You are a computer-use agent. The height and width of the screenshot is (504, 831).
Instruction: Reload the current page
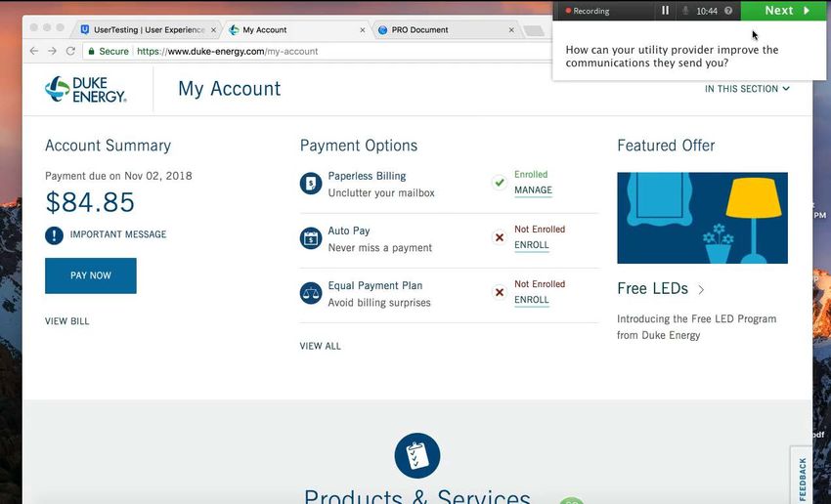(70, 51)
